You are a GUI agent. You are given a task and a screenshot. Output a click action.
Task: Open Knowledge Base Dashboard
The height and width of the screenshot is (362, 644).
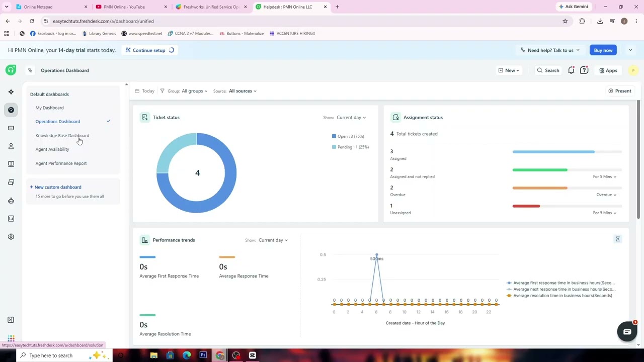(62, 136)
